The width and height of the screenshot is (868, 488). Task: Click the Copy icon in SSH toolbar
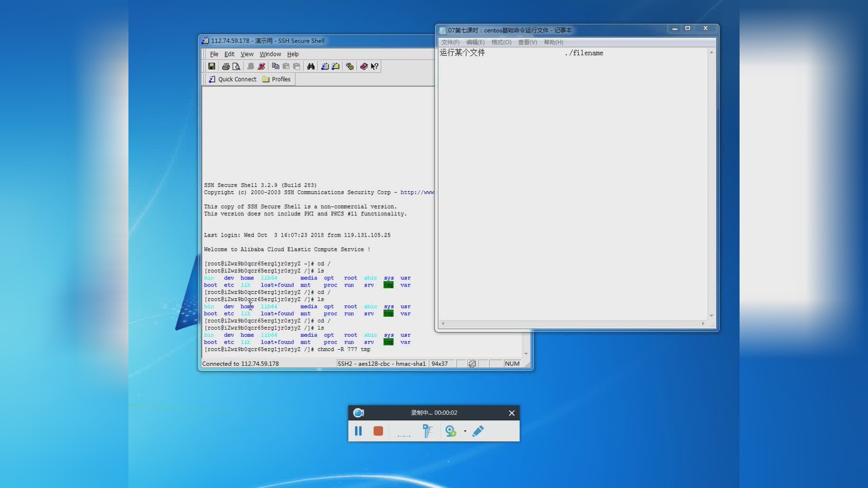click(275, 66)
